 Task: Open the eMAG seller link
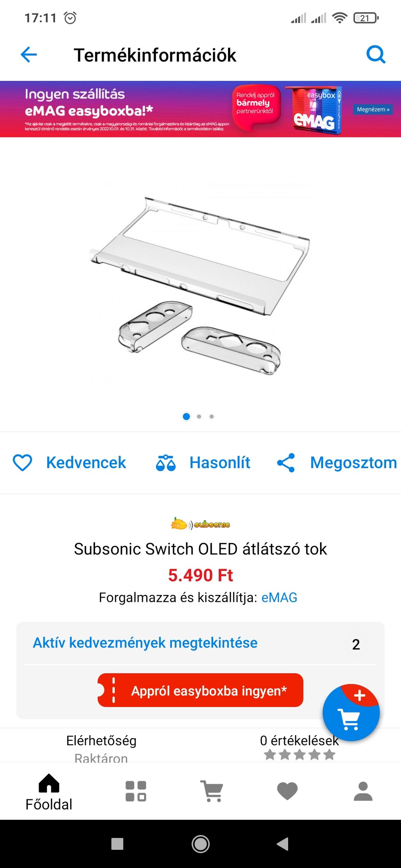[279, 597]
